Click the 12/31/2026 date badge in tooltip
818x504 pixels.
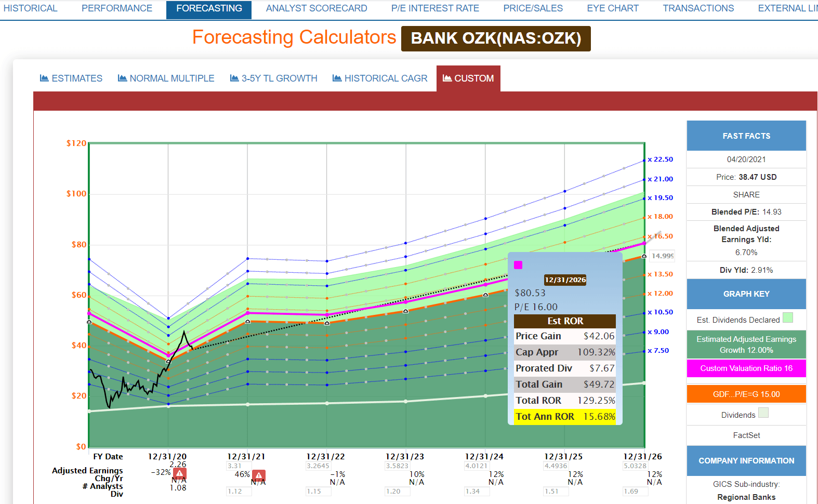click(x=565, y=280)
